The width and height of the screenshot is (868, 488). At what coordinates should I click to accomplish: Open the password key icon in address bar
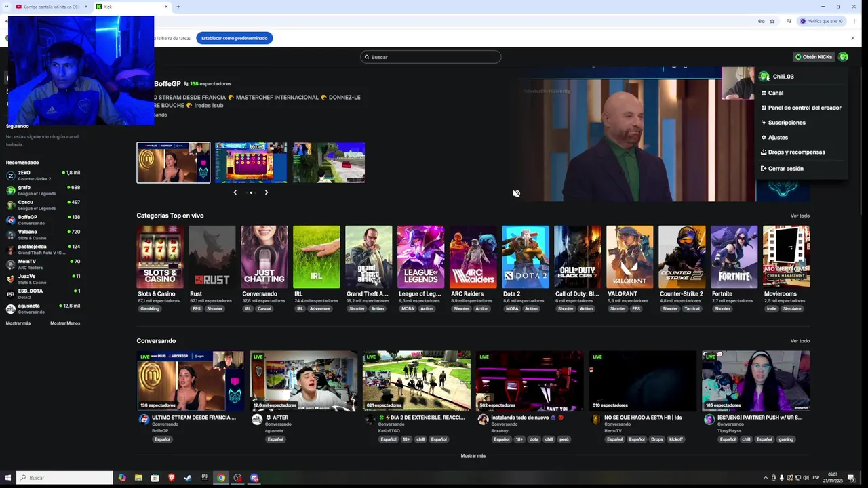(x=761, y=21)
